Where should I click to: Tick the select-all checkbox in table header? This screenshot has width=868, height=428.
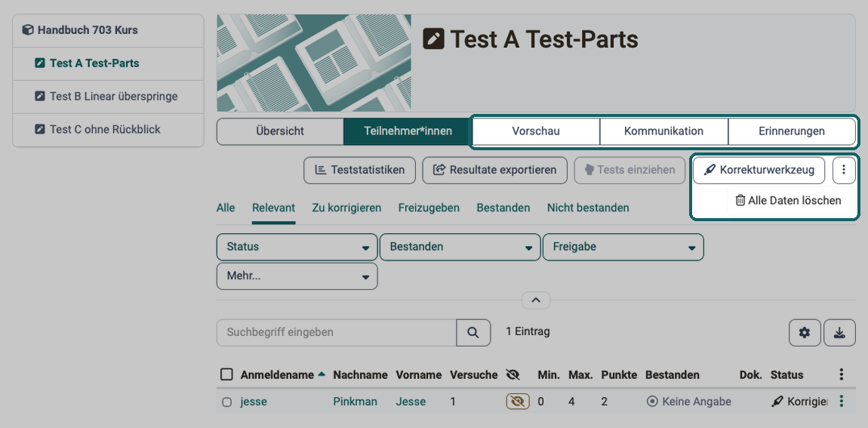click(x=226, y=375)
